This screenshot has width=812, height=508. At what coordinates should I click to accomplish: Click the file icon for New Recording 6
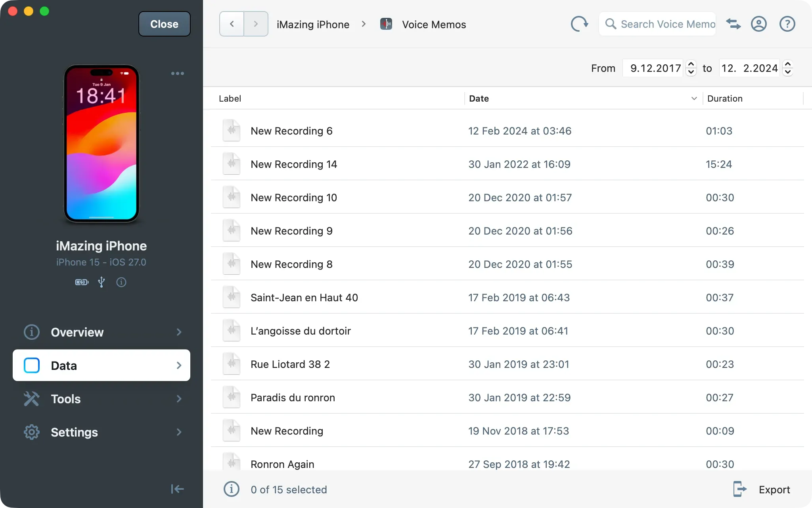tap(232, 130)
